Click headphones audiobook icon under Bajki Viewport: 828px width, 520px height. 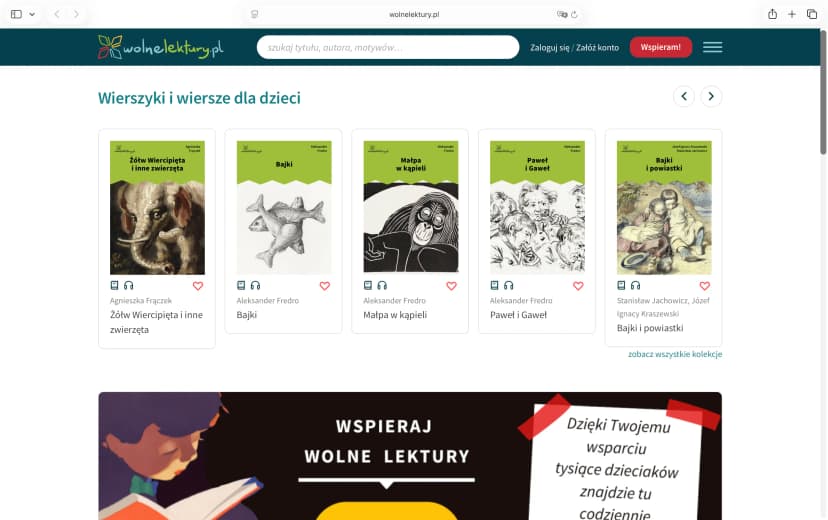coord(256,286)
